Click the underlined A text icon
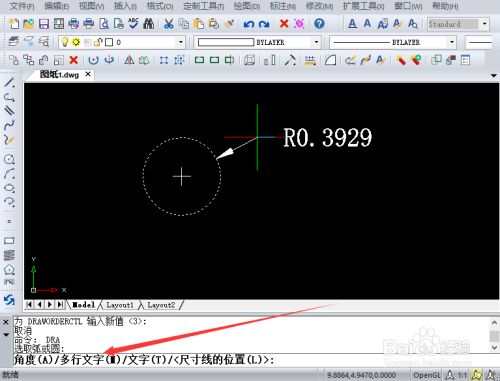This screenshot has height=381, width=500. (352, 24)
